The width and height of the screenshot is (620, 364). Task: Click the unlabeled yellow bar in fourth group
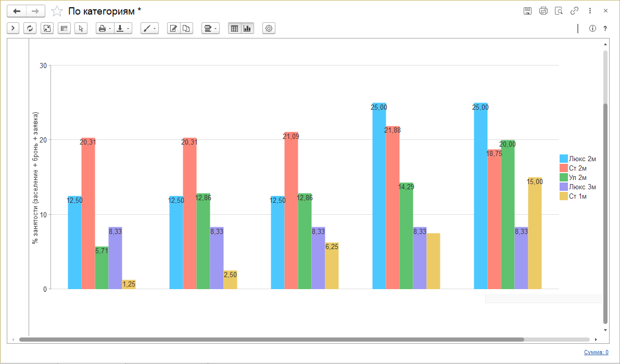click(433, 261)
